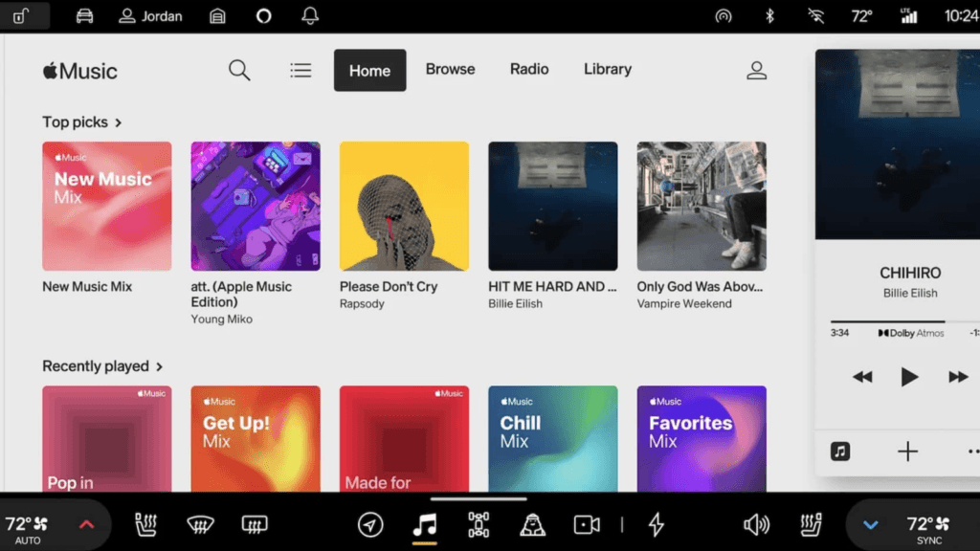Open the account profile icon in Apple Music
Image resolution: width=980 pixels, height=551 pixels.
coord(756,70)
